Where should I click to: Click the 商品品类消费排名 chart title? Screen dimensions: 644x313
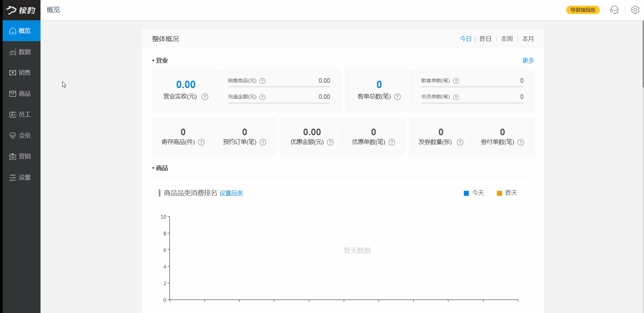(191, 193)
